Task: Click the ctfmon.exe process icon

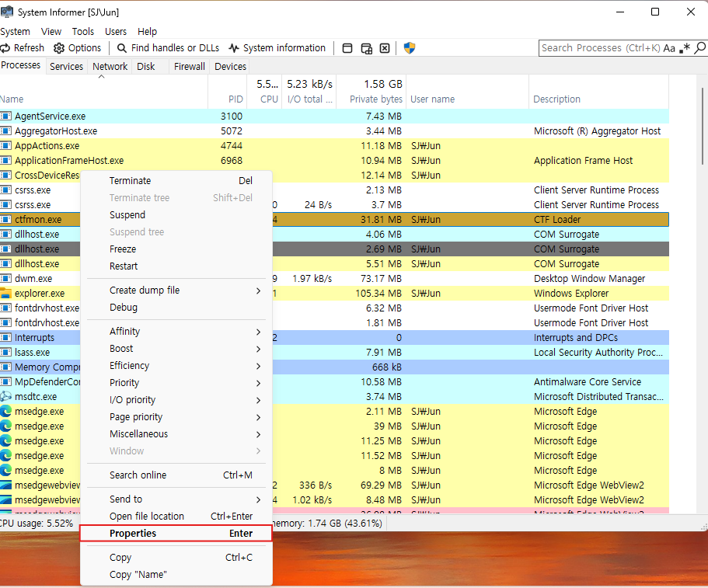Action: 5,219
